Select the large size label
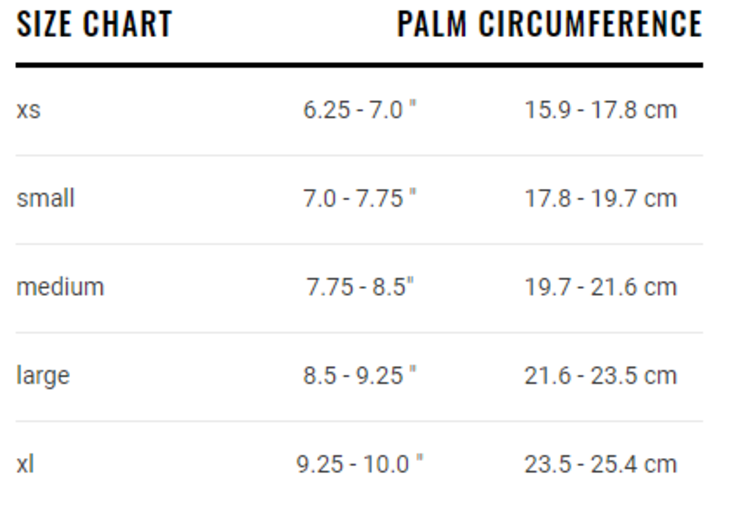 click(x=43, y=376)
